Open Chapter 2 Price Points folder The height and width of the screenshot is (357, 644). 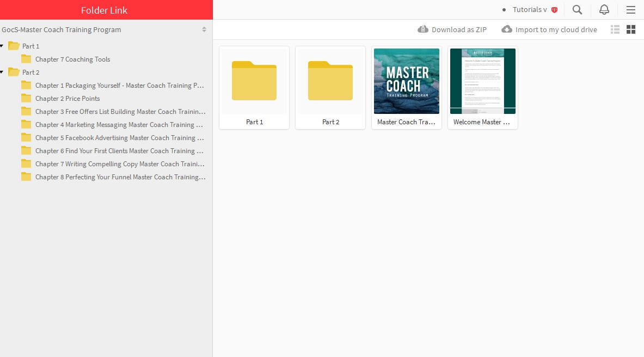pos(68,99)
